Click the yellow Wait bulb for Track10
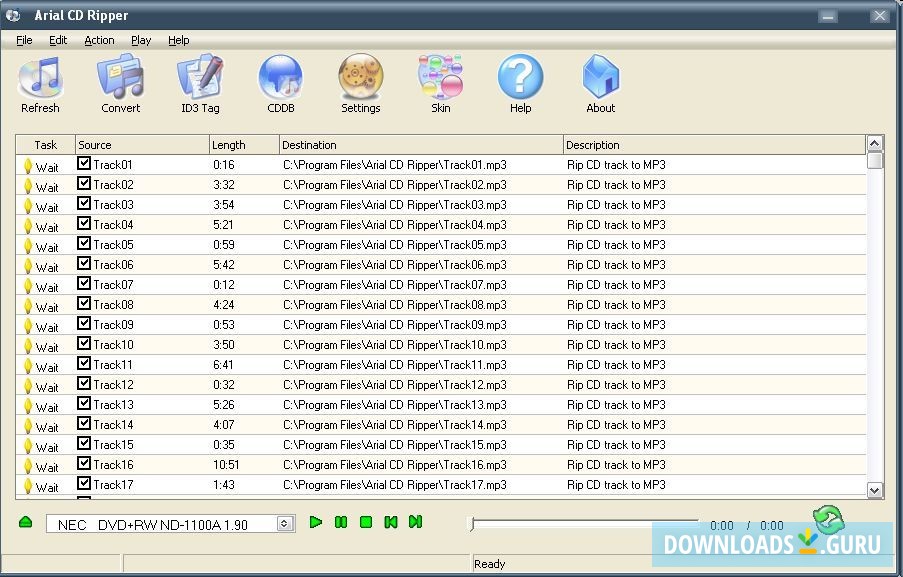 (x=27, y=347)
